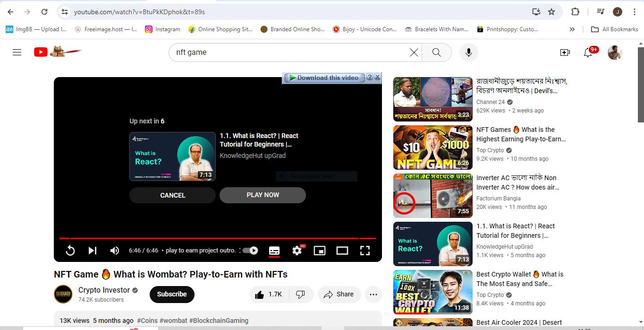Like the video (1.7K)
644x330 pixels.
(269, 295)
